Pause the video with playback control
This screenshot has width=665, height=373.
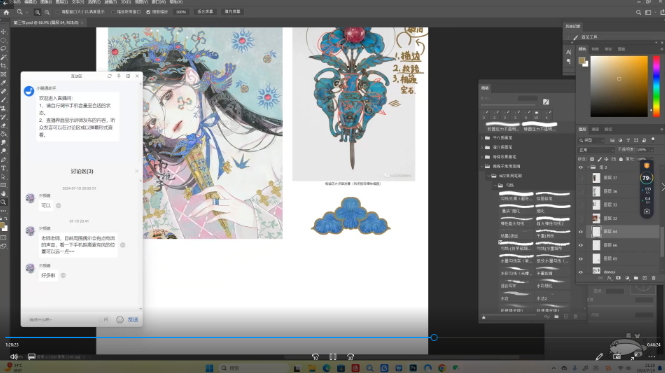[333, 357]
